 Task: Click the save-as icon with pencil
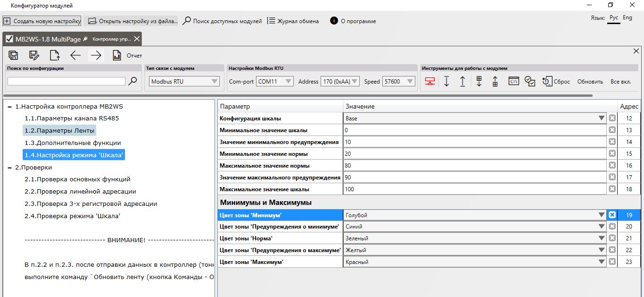tap(34, 55)
